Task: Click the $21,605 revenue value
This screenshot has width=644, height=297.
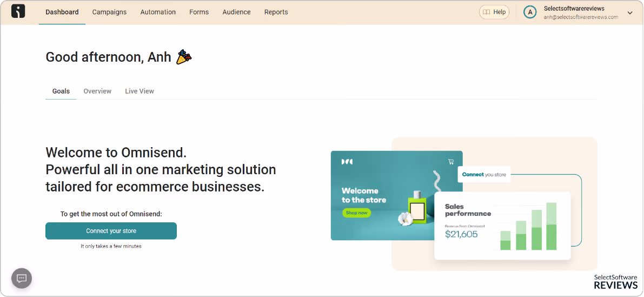Action: [461, 234]
